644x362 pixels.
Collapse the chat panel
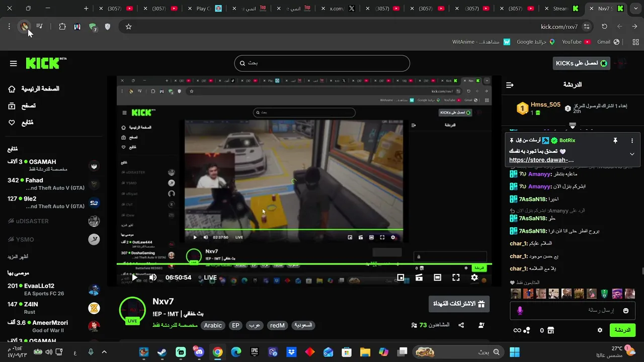tap(510, 85)
